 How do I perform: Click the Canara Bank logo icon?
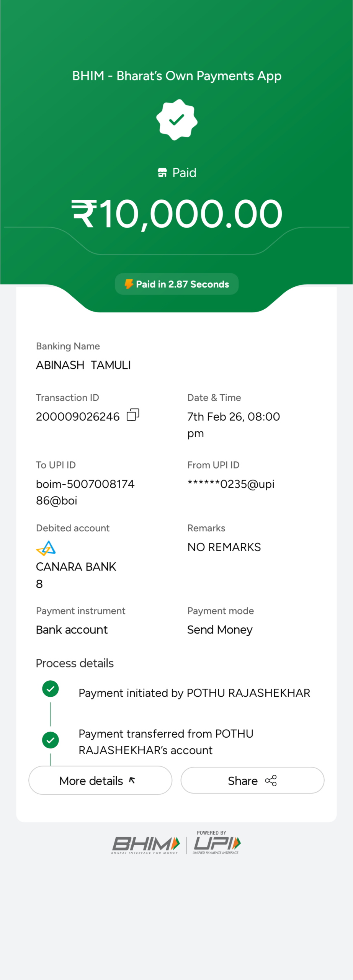pos(46,548)
